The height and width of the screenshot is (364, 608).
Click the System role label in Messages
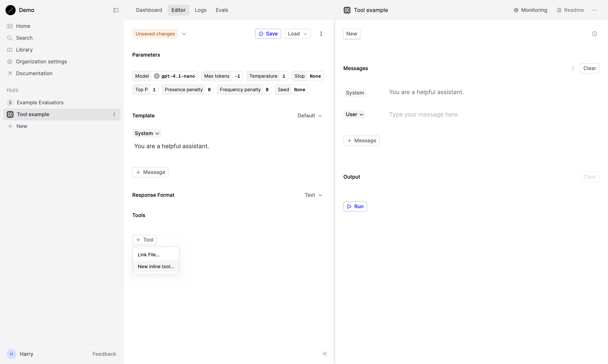(x=355, y=93)
